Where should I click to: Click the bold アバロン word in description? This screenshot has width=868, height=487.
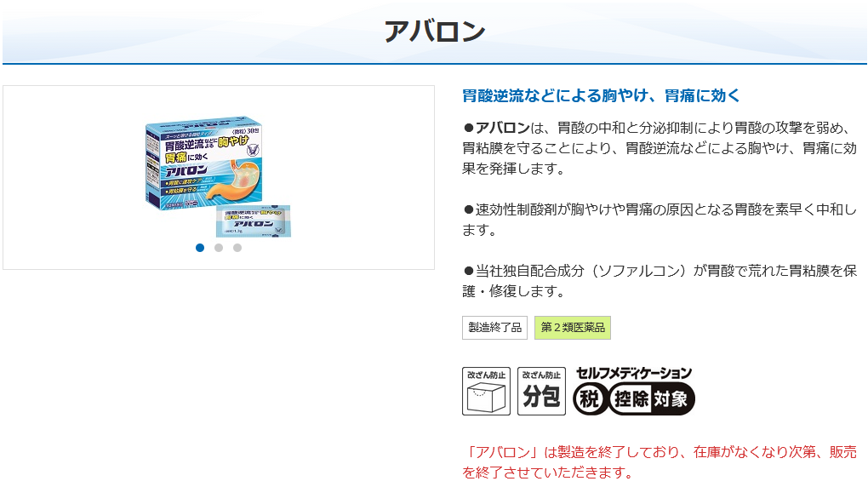tap(503, 128)
